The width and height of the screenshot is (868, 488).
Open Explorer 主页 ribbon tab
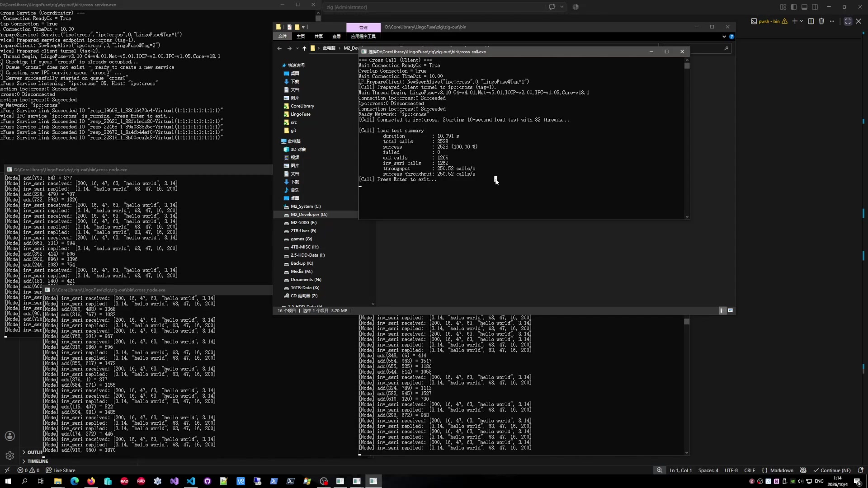pos(301,36)
